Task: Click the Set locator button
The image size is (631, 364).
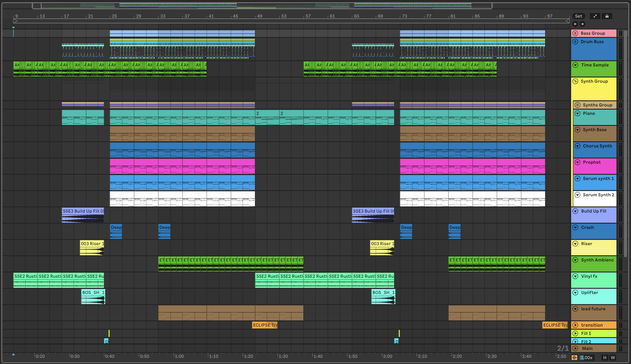Action: (x=578, y=16)
